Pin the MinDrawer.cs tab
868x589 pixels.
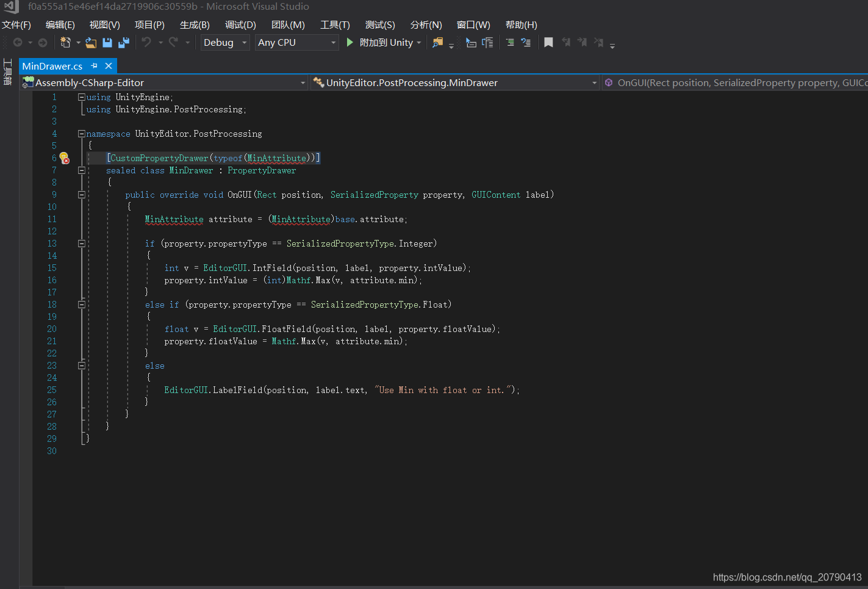tap(94, 65)
